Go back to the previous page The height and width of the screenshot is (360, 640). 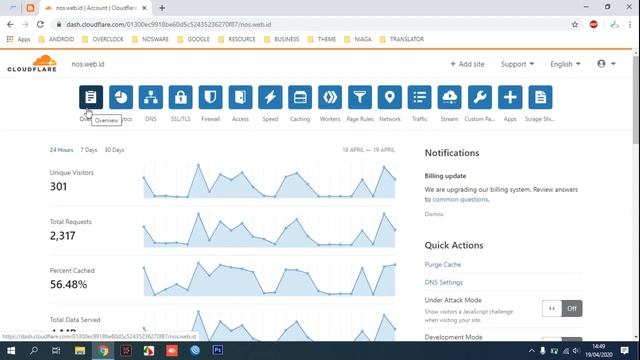pyautogui.click(x=10, y=24)
